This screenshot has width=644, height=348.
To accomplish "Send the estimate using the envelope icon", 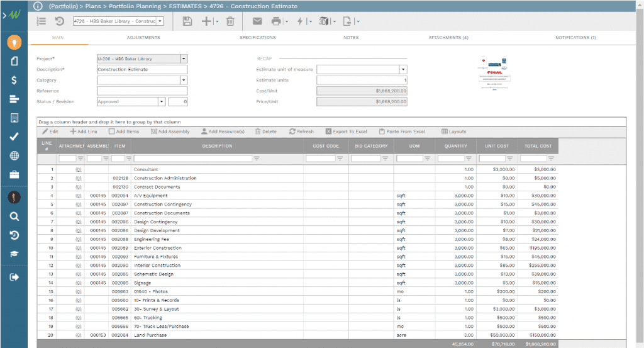I will (x=257, y=21).
